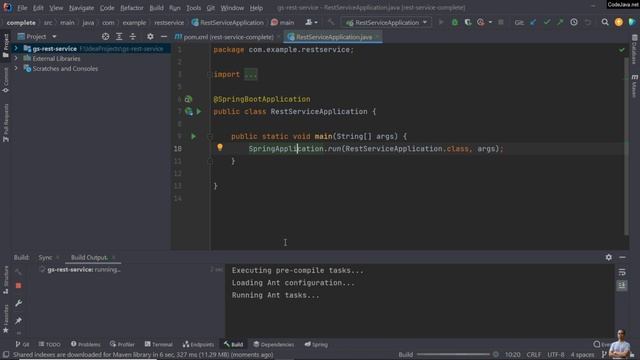Viewport: 640px width, 360px height.
Task: Expand External Libraries node
Action: point(16,58)
